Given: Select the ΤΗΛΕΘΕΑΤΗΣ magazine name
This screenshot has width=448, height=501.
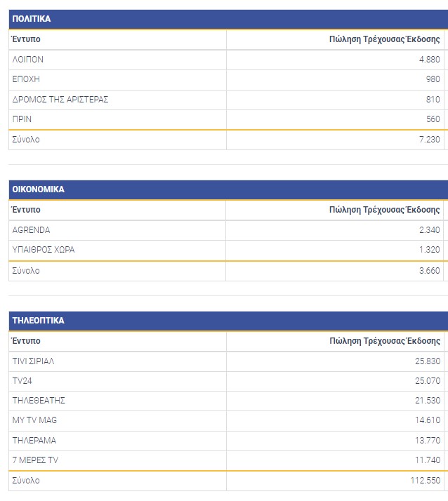Looking at the screenshot, I should point(39,401).
